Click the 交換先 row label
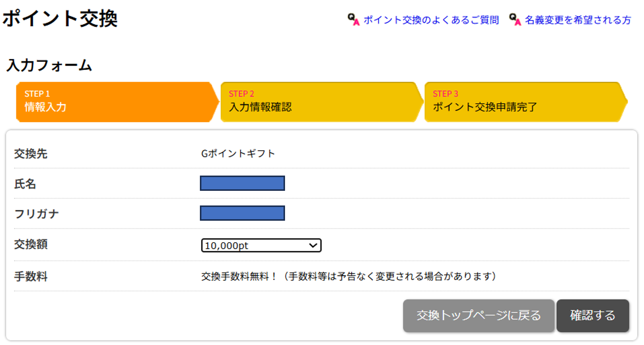644x345 pixels. [31, 154]
